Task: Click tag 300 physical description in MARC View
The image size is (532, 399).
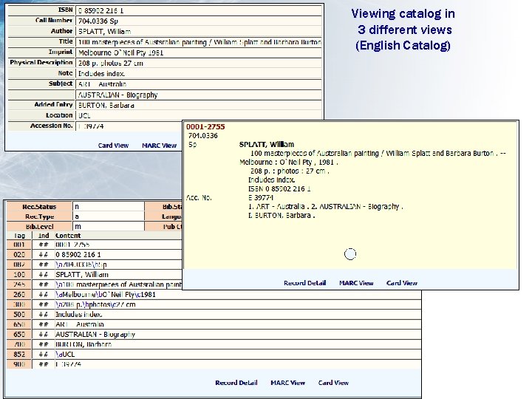Action: (214, 304)
